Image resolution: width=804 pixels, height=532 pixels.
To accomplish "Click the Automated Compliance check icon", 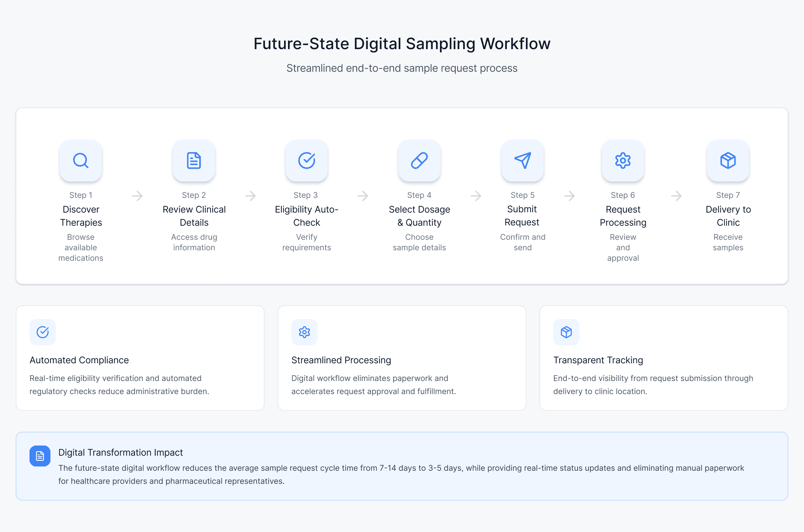I will pos(42,332).
